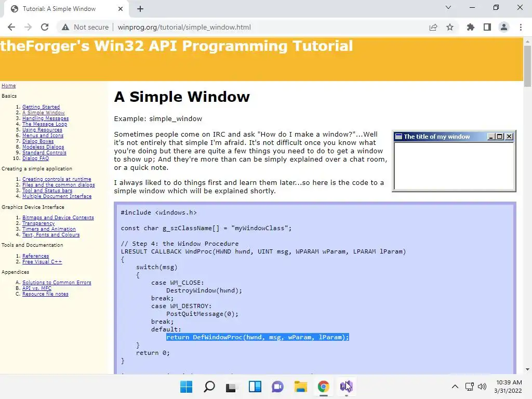This screenshot has width=532, height=399.
Task: Open the API vs. MFC link
Action: click(37, 288)
